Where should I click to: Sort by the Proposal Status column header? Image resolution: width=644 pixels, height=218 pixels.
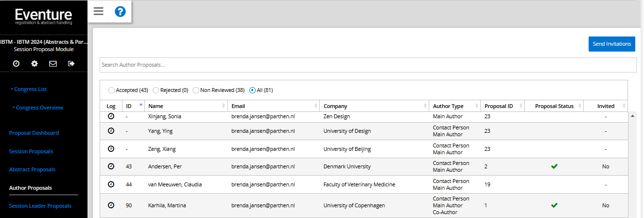[x=554, y=106]
